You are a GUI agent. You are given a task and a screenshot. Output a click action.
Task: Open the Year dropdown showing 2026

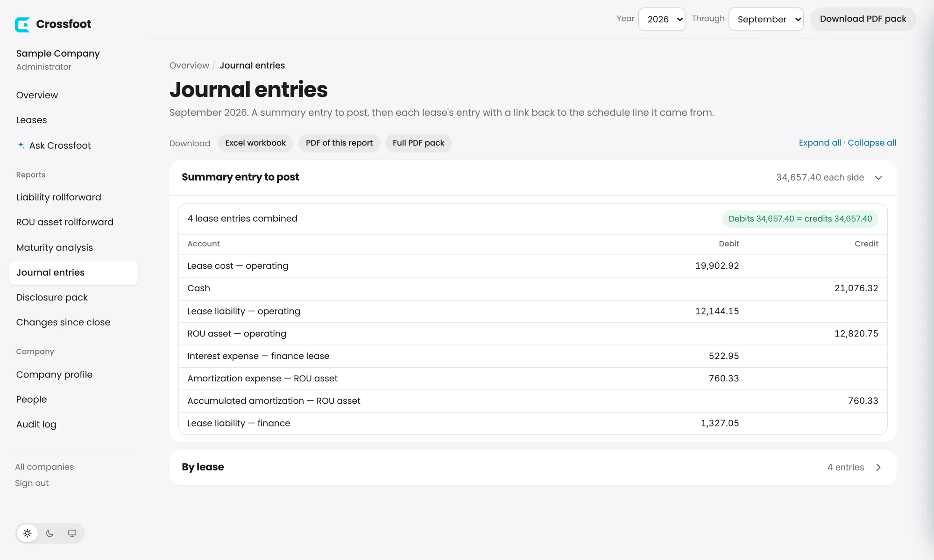click(662, 19)
